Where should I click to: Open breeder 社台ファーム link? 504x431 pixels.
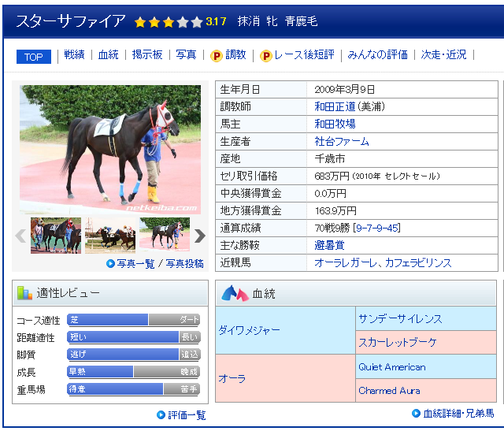[342, 141]
